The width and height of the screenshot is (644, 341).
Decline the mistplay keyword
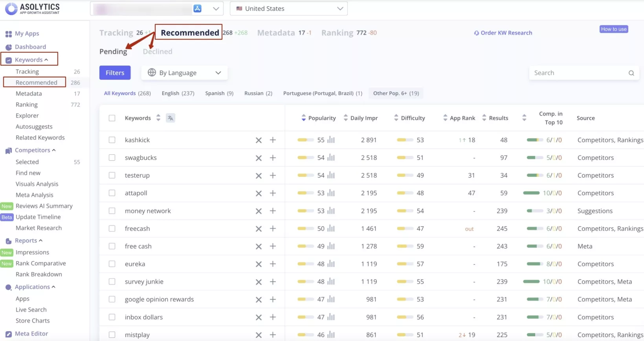(259, 335)
